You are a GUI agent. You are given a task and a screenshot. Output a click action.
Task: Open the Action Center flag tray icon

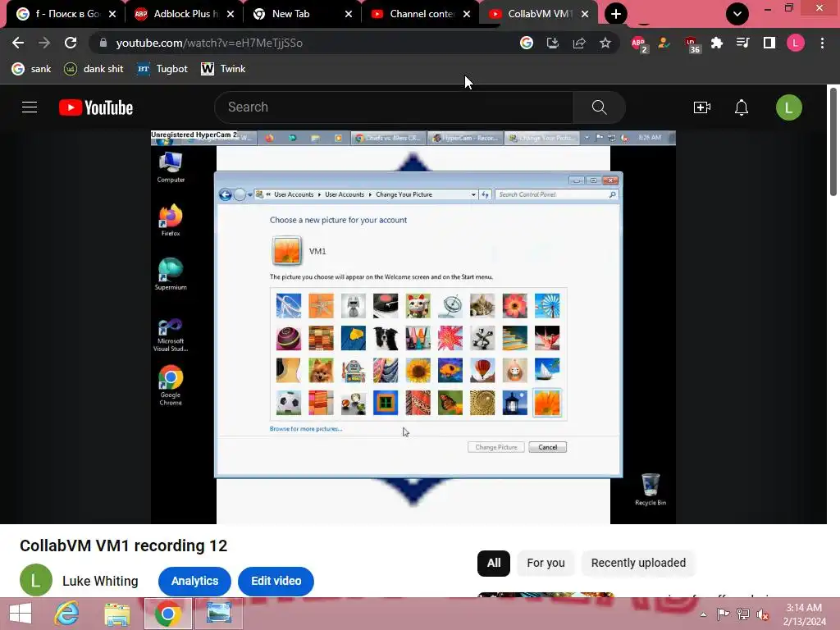tap(723, 614)
